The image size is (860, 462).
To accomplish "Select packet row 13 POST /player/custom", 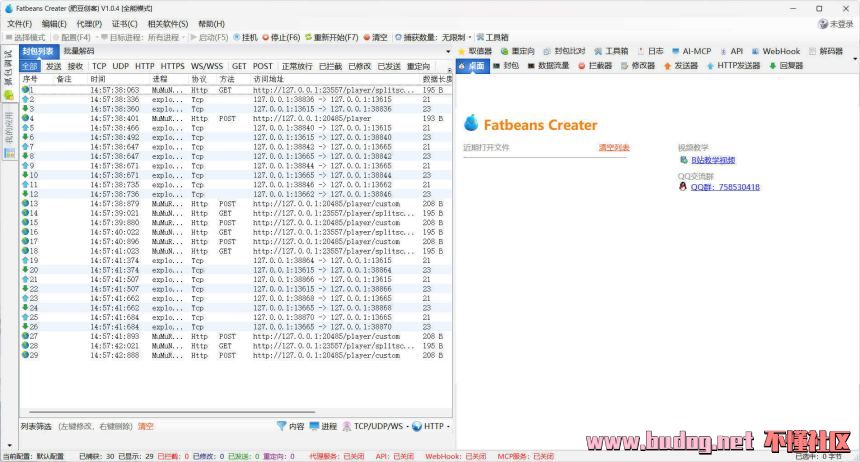I will pos(236,204).
